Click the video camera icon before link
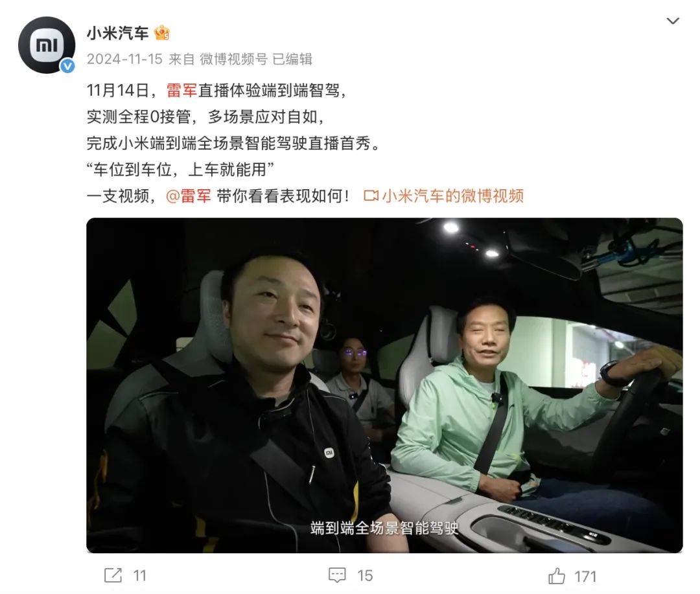700x594 pixels. (x=371, y=196)
